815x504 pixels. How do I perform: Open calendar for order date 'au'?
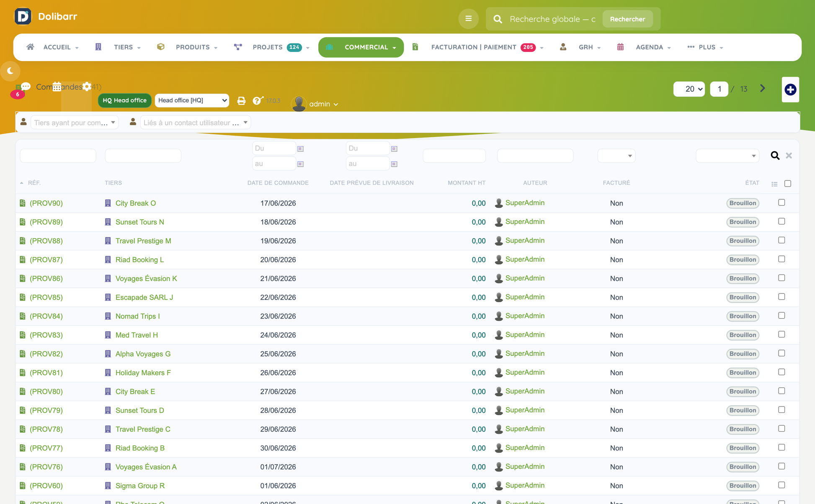(x=301, y=164)
